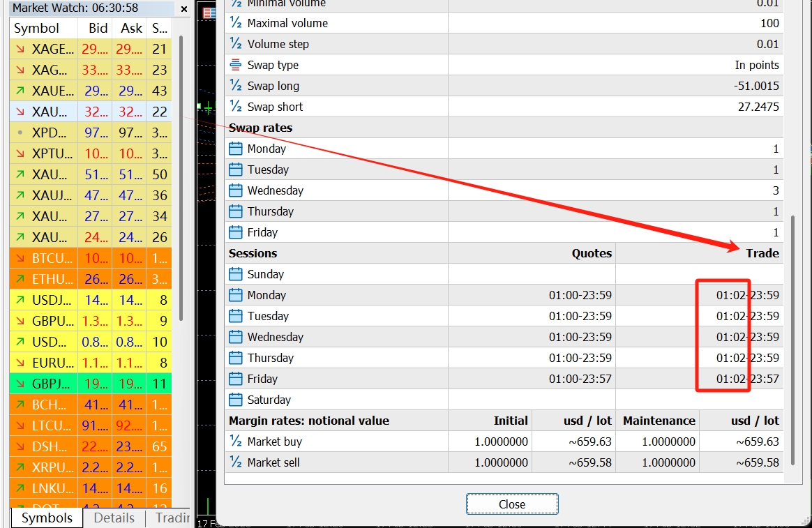Select Monday quotes session 01:00-23:59
The width and height of the screenshot is (812, 528).
[x=580, y=295]
